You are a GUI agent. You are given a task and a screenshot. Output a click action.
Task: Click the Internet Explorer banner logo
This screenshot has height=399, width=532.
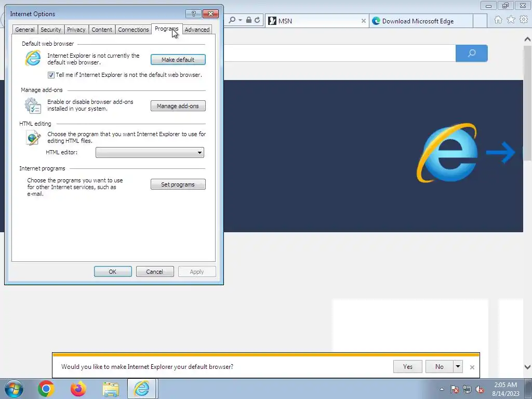point(447,153)
